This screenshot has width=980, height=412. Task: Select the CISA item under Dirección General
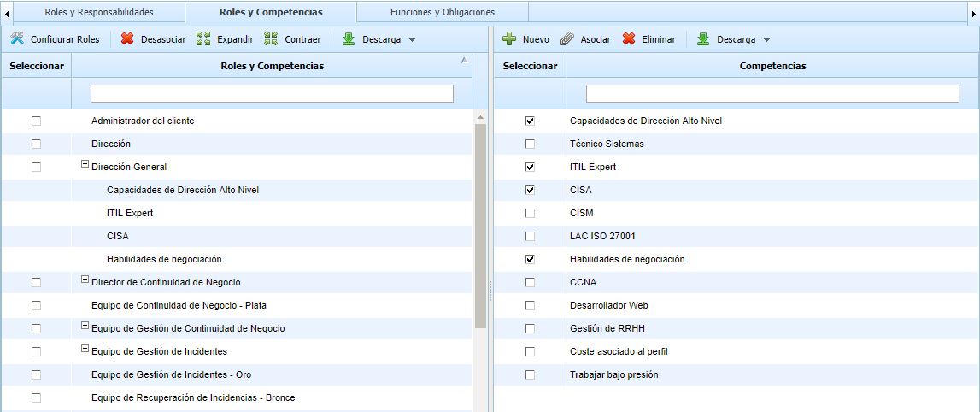point(118,236)
